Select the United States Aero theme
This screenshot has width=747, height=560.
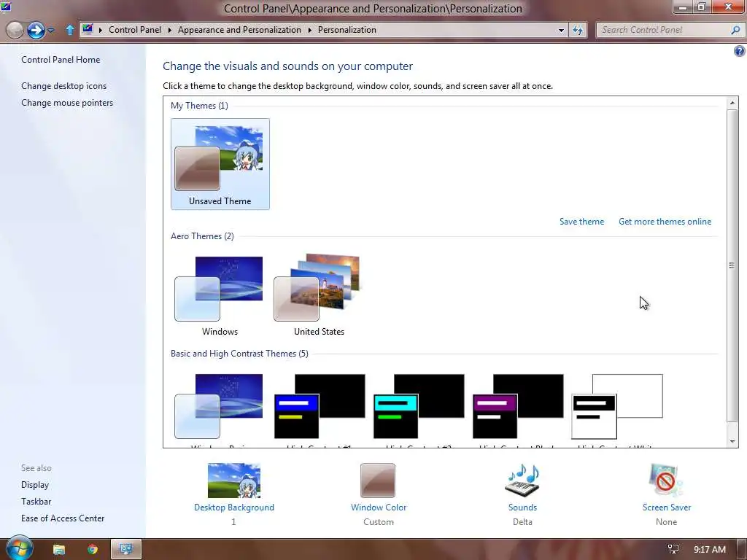pos(318,295)
